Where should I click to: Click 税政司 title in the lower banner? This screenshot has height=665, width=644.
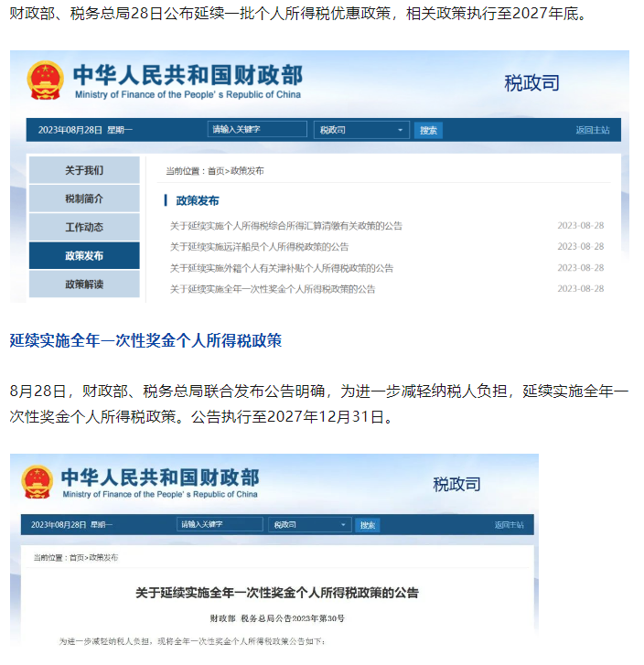456,484
